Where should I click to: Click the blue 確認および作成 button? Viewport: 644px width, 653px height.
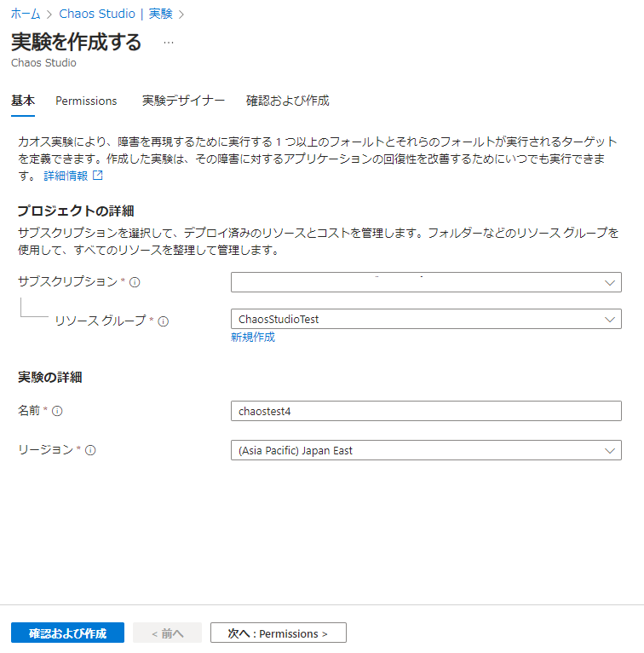[x=67, y=633]
